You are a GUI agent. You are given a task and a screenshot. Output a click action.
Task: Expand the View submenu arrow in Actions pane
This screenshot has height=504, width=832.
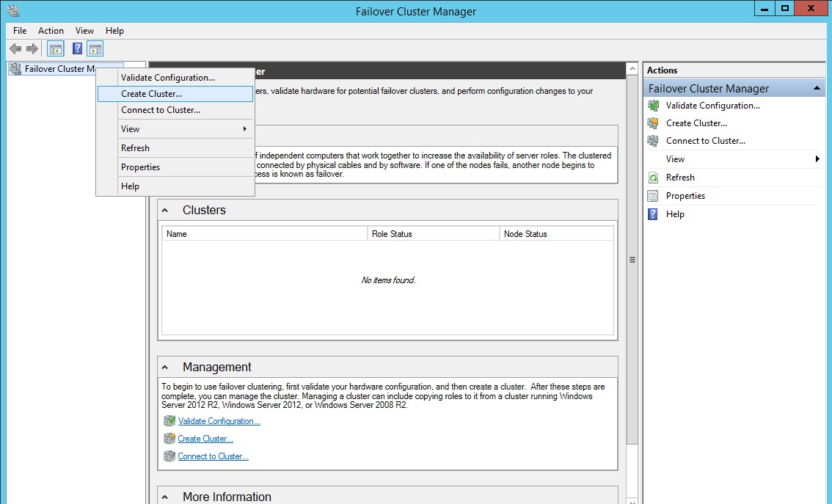click(817, 159)
